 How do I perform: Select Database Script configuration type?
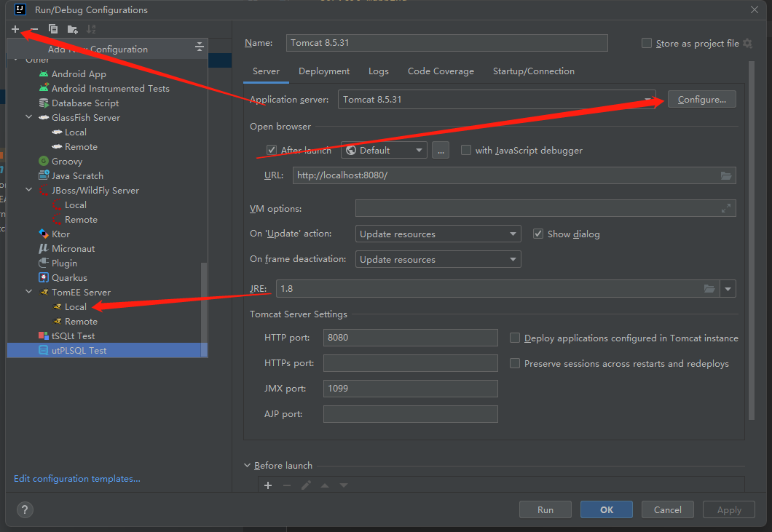coord(85,103)
